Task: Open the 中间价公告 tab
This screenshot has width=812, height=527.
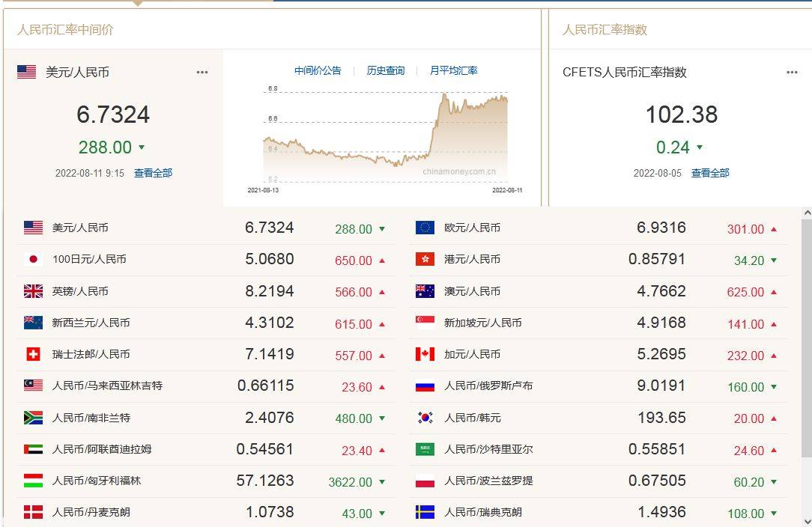Action: click(x=318, y=70)
